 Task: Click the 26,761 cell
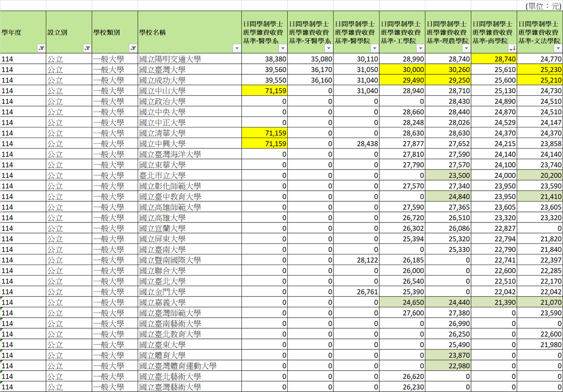tap(356, 291)
